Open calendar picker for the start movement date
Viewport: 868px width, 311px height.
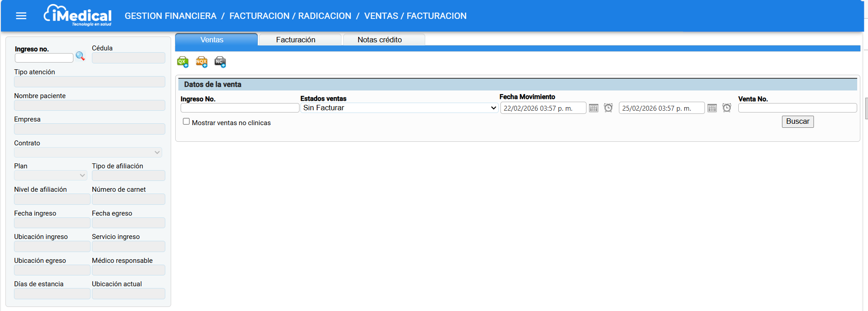pyautogui.click(x=594, y=108)
